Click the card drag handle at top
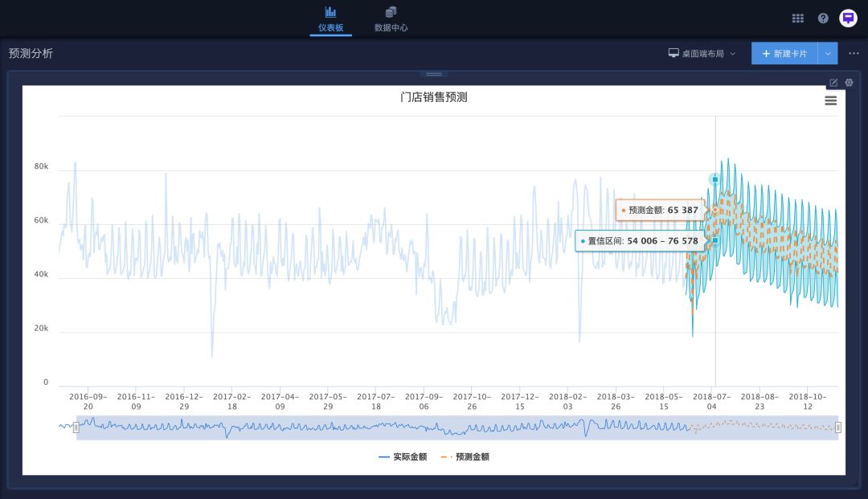Viewport: 868px width, 499px height. (x=434, y=74)
